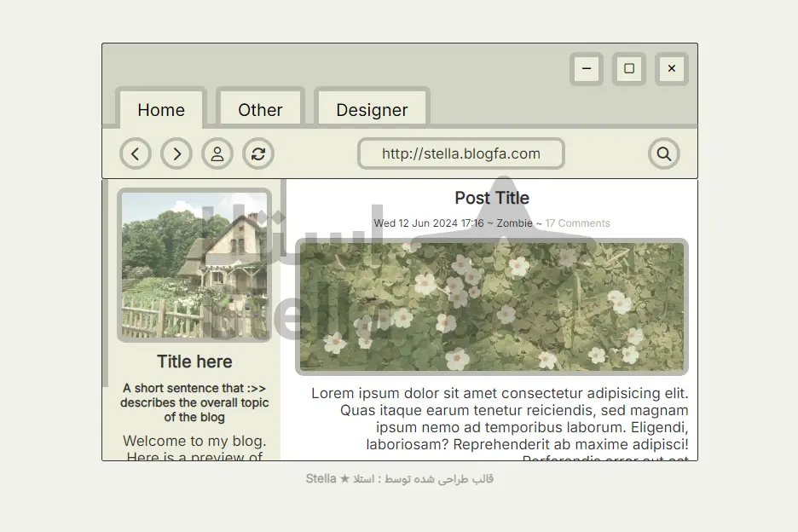Close the window with the X button
798x532 pixels.
[672, 69]
